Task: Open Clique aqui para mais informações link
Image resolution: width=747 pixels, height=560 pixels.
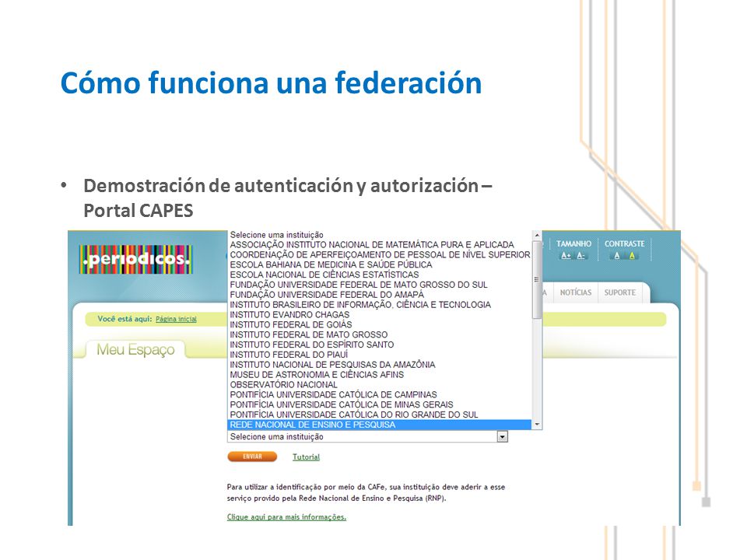Action: click(x=286, y=517)
